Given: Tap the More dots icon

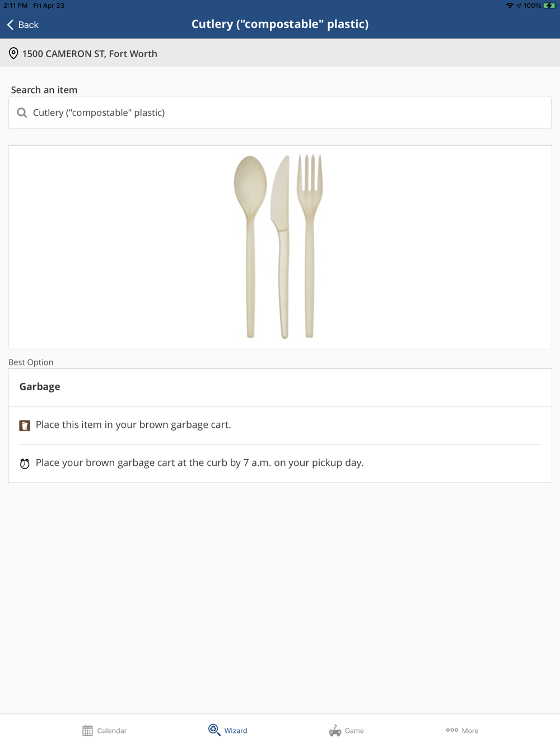Looking at the screenshot, I should point(452,730).
